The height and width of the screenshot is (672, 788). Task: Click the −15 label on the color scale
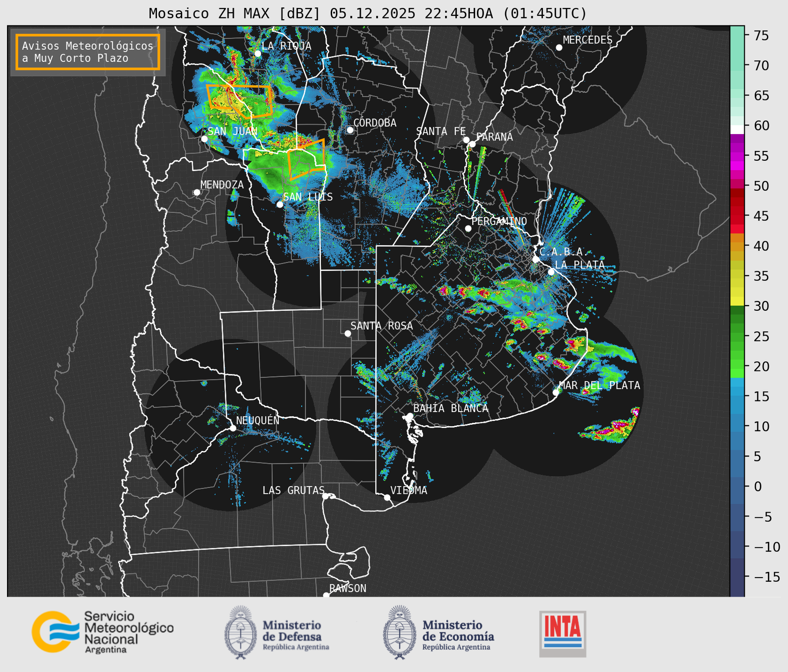766,577
